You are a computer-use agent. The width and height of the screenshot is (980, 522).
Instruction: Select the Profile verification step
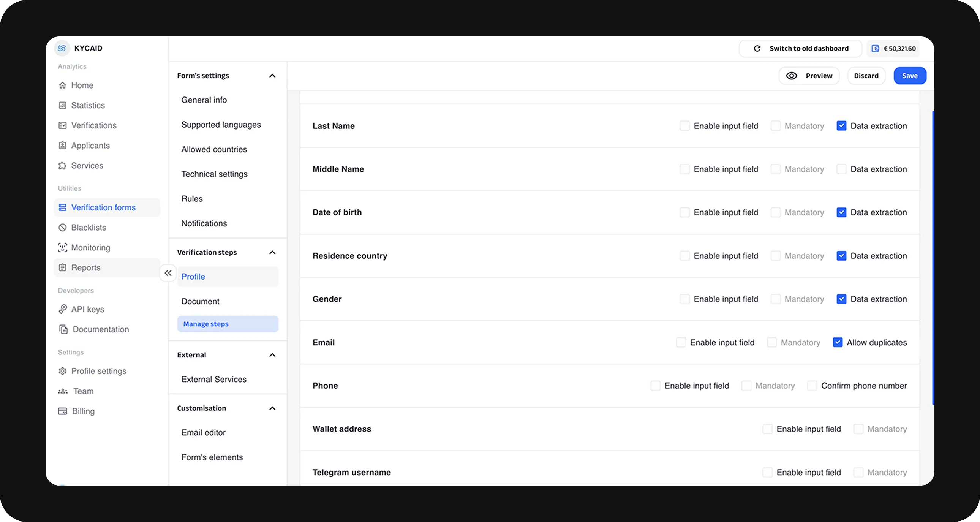point(193,276)
